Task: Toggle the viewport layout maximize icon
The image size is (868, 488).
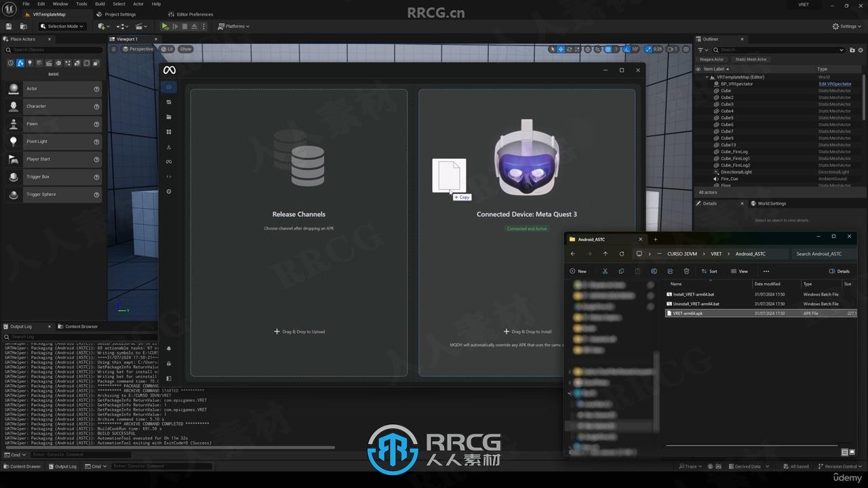Action: coord(686,49)
